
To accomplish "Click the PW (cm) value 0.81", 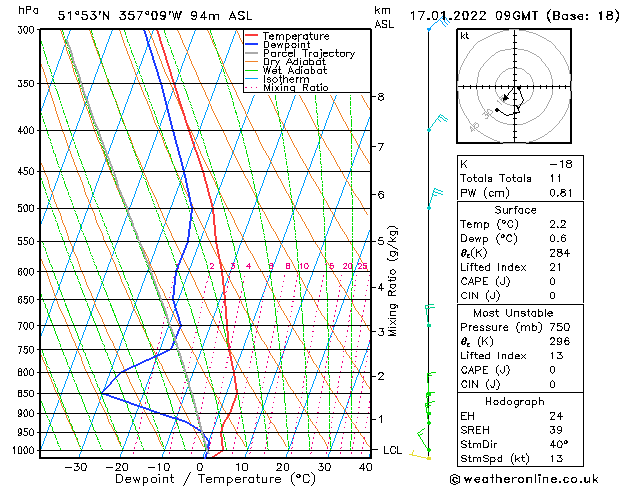I will click(560, 193).
